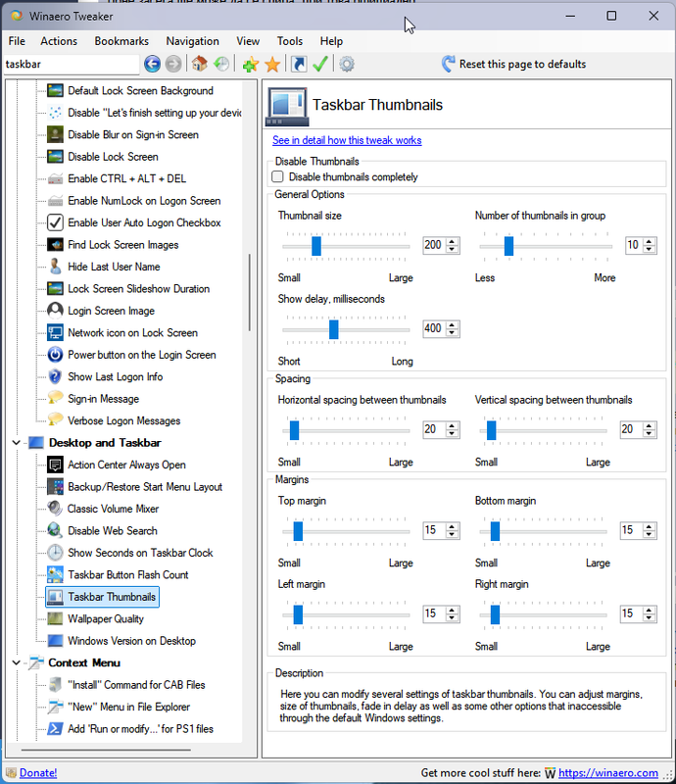This screenshot has height=784, width=676.
Task: Select Backup/Restore Start Menu Layout item
Action: tap(145, 486)
